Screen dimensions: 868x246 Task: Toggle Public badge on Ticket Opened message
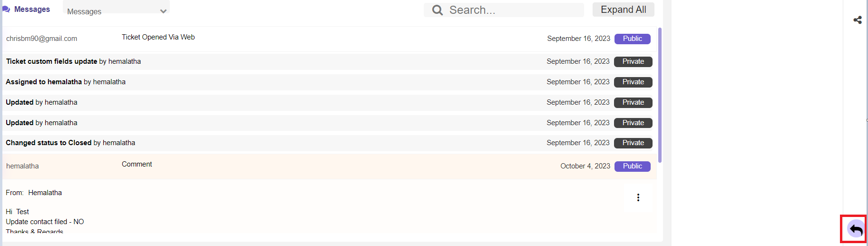pos(633,39)
